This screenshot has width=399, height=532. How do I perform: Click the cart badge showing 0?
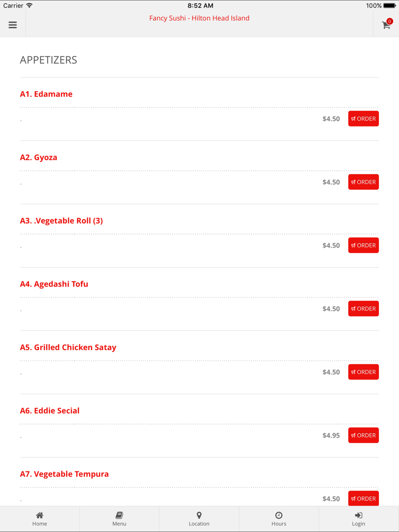[390, 21]
